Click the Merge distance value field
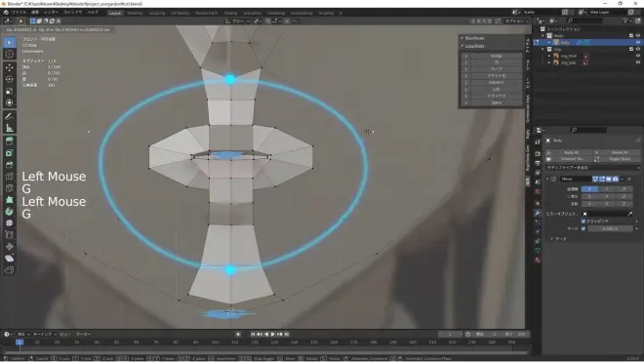Image resolution: width=644 pixels, height=362 pixels. tap(610, 228)
